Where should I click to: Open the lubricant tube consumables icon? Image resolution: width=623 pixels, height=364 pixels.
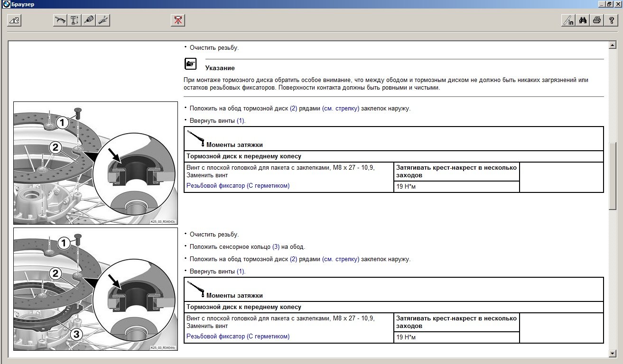point(89,20)
